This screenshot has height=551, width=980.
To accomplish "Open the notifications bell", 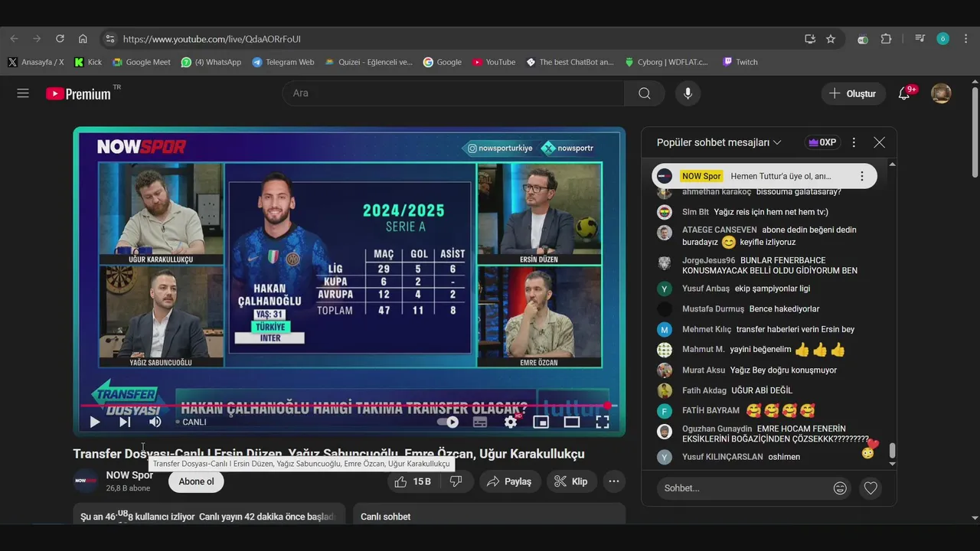I will [904, 93].
